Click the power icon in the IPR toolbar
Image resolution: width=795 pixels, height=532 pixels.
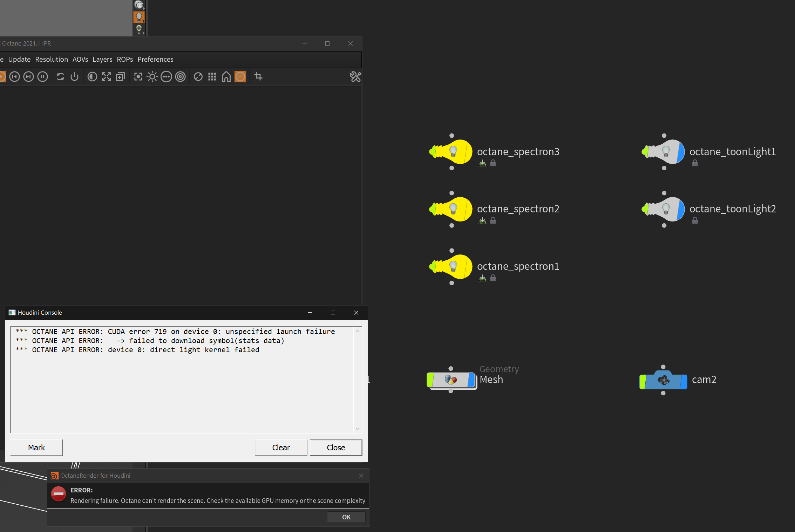[x=74, y=77]
